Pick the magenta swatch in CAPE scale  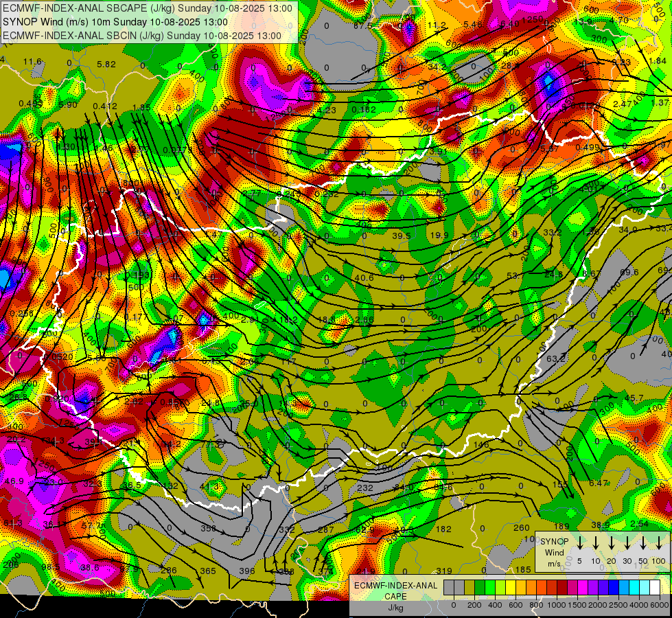(x=583, y=587)
